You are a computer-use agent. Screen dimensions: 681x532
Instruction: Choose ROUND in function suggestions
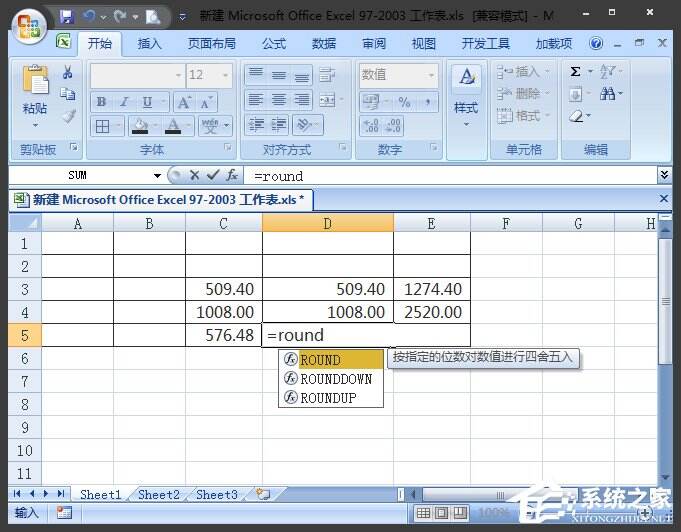(331, 360)
